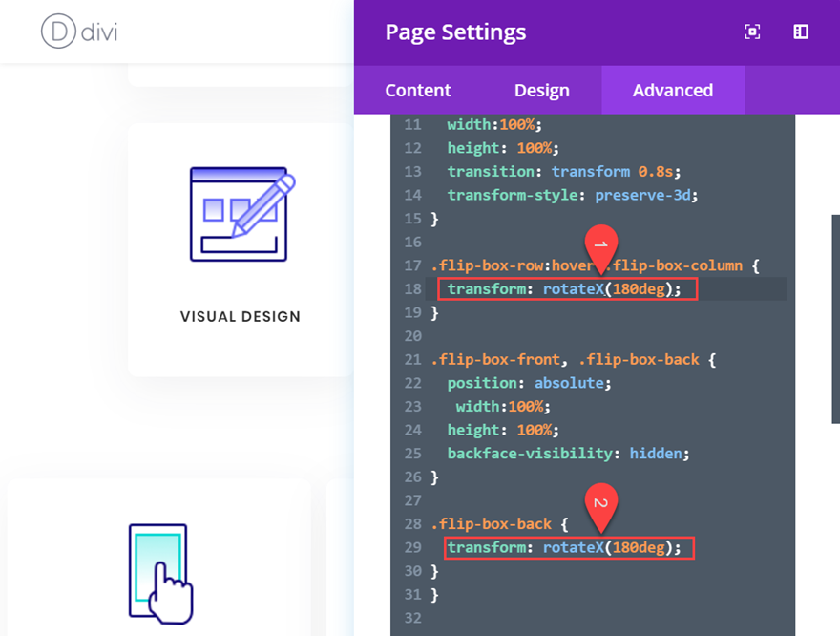Click line 24 'height: 100%;'
The image size is (840, 636).
[502, 431]
